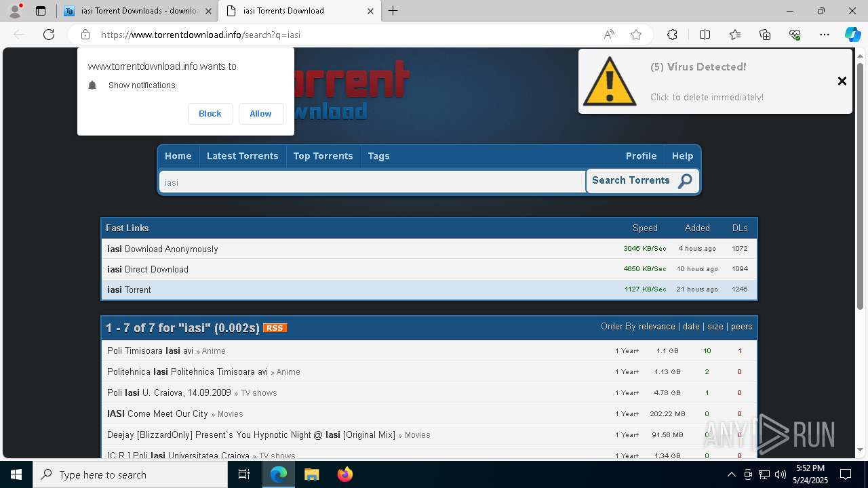Viewport: 868px width, 488px height.
Task: Open Tags menu item
Action: tap(378, 156)
